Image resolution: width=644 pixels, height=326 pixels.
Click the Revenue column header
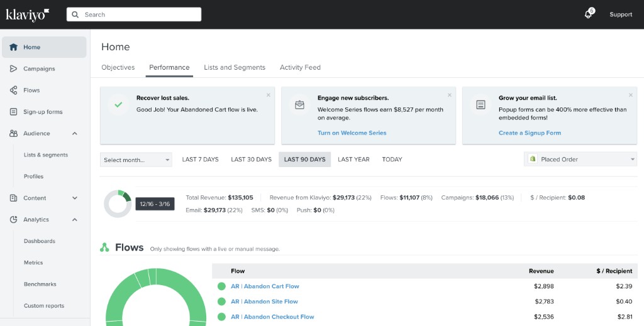point(541,271)
